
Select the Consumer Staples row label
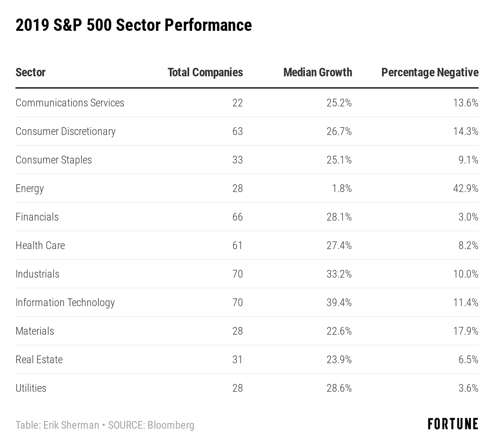pyautogui.click(x=54, y=160)
